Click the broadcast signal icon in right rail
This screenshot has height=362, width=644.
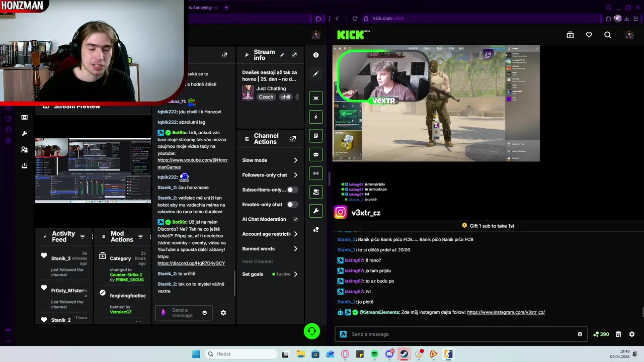pos(316,173)
